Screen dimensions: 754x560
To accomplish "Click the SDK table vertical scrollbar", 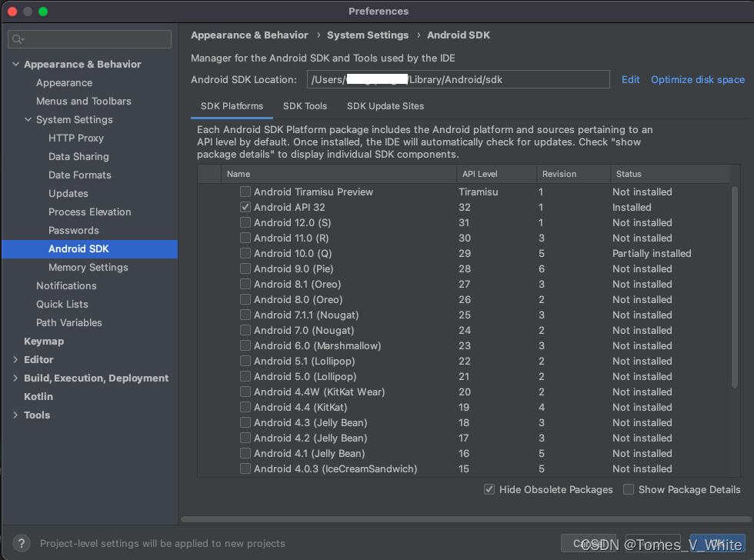I will (x=734, y=287).
